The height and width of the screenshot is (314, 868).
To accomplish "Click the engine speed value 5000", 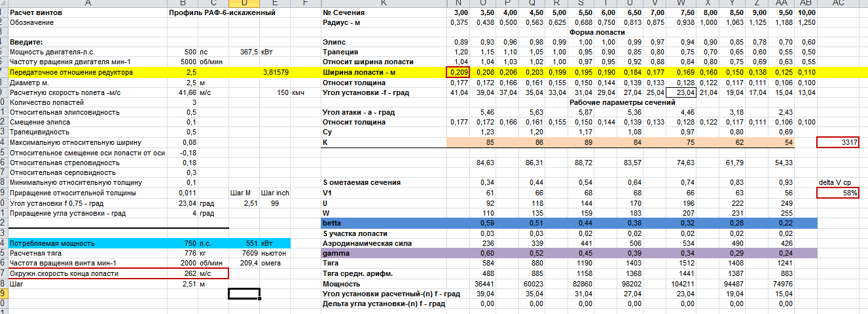I will click(x=187, y=61).
